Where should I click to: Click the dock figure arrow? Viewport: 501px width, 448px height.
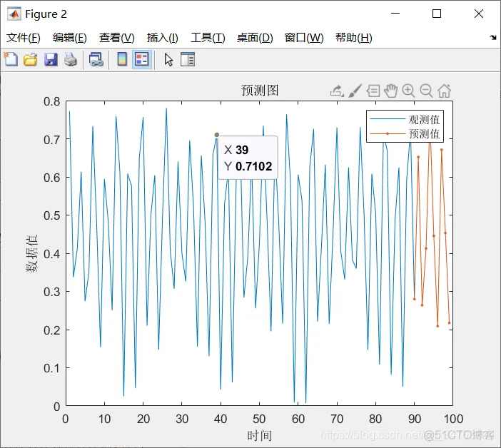point(493,37)
